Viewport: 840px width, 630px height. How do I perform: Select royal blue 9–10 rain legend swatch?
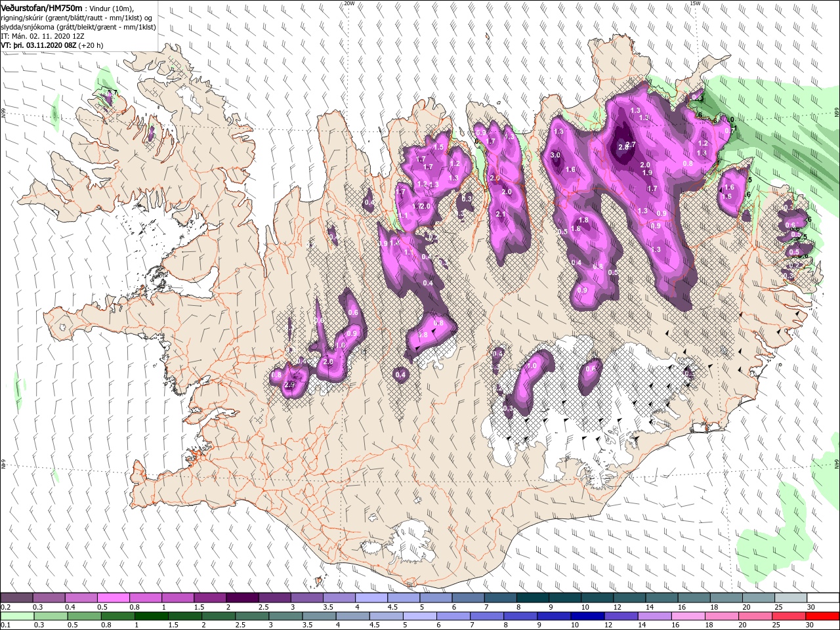[x=554, y=616]
